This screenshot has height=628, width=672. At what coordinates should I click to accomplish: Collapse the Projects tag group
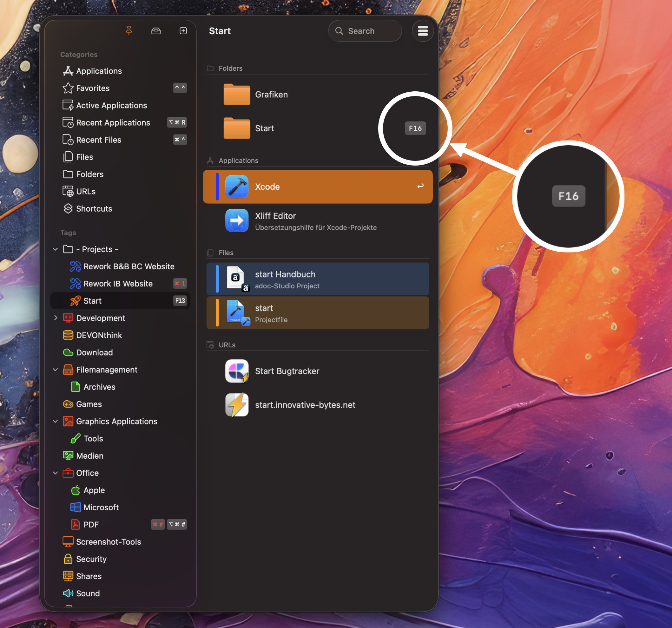click(56, 249)
